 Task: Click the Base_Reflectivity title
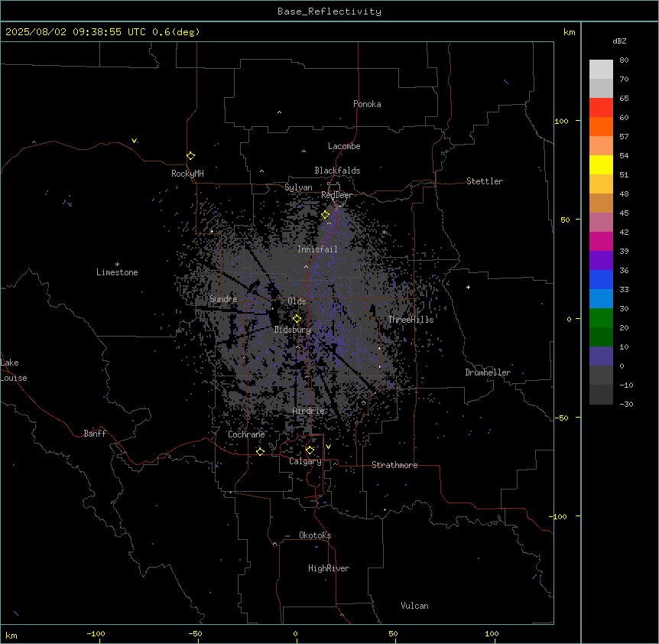(x=329, y=11)
